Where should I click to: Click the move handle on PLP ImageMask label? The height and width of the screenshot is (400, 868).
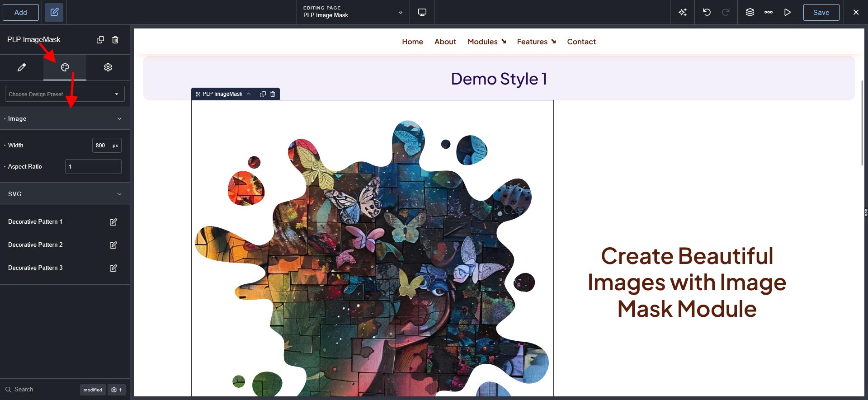point(198,94)
